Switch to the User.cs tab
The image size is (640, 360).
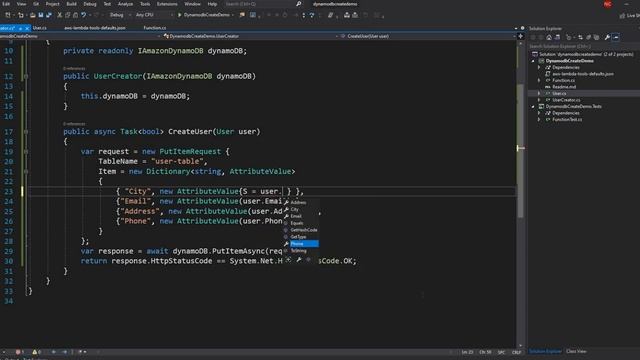[40, 28]
